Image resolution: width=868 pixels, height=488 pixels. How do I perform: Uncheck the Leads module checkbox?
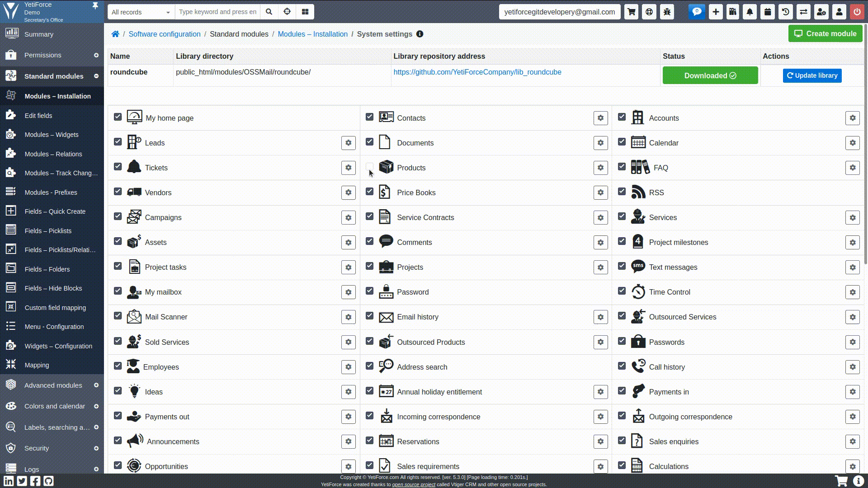pos(118,142)
